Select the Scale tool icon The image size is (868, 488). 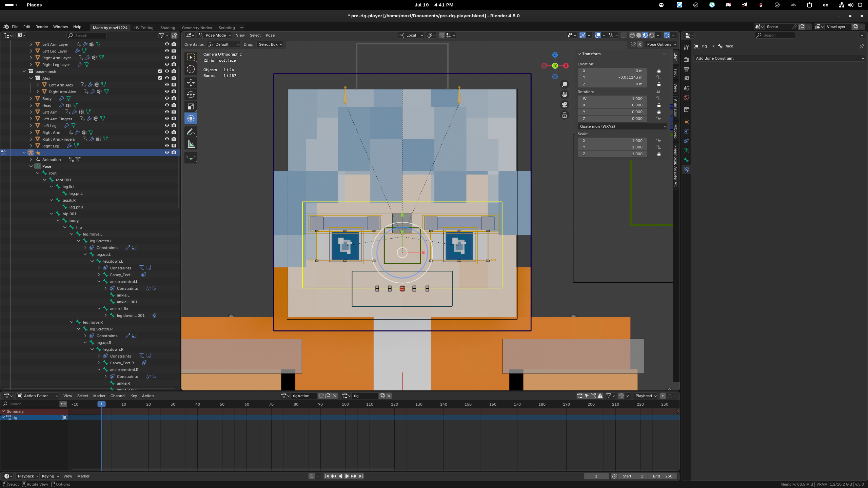point(191,106)
